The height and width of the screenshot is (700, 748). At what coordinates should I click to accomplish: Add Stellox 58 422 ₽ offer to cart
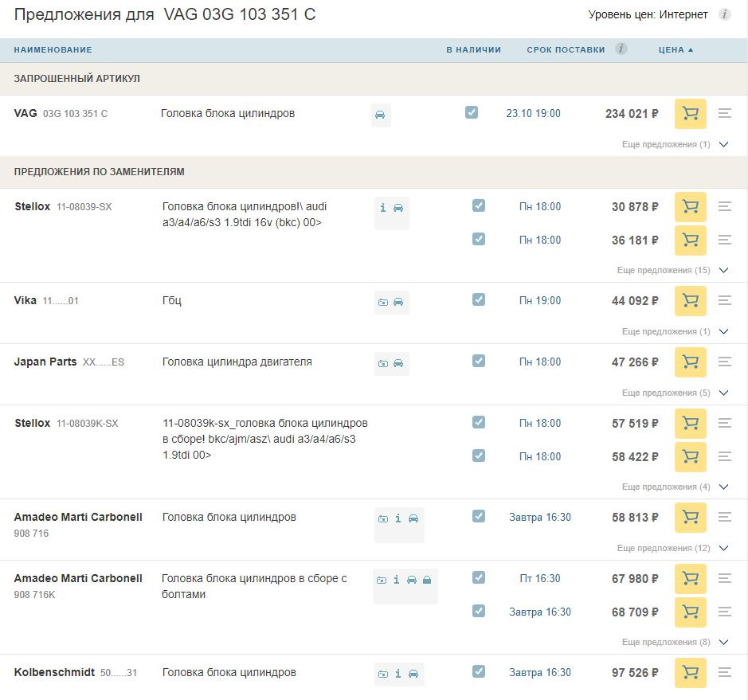tap(691, 456)
